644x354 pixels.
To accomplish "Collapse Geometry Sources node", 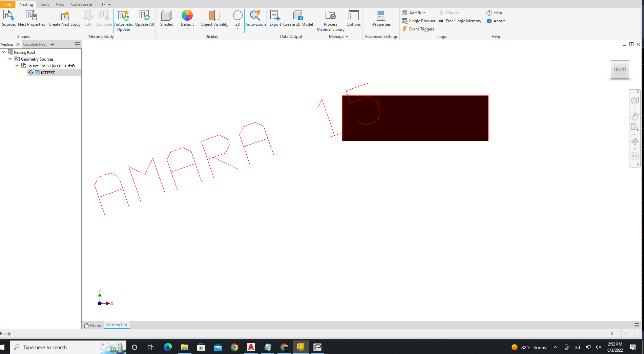I will click(x=10, y=59).
